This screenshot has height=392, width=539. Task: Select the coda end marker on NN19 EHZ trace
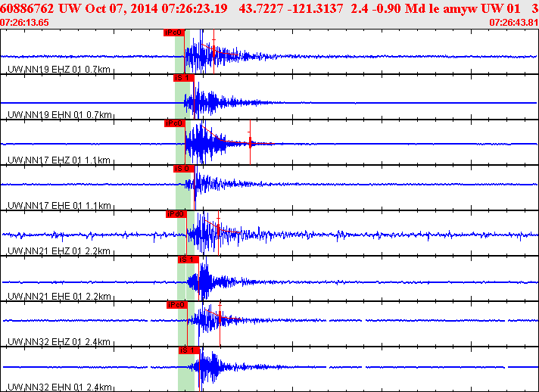pos(213,51)
